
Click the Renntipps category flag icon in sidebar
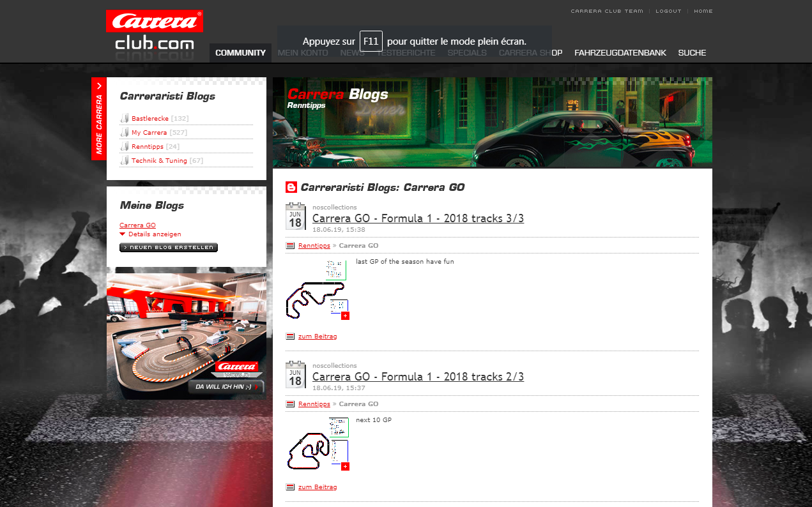125,146
